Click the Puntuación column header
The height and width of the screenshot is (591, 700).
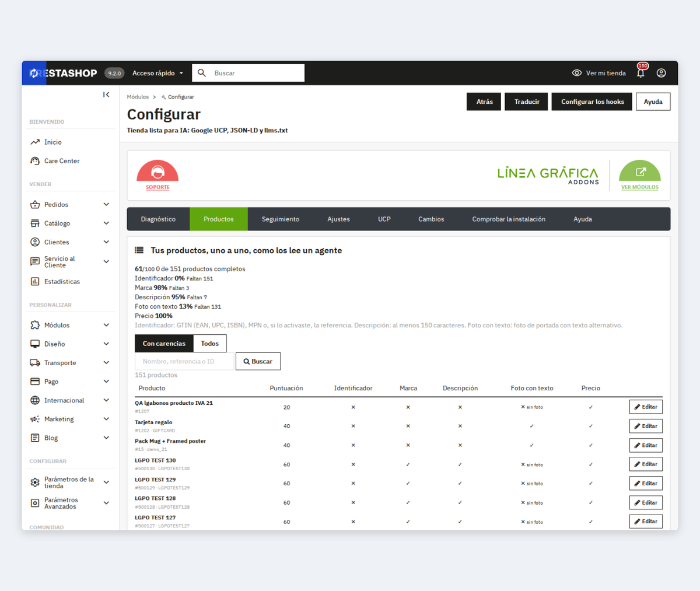tap(286, 388)
